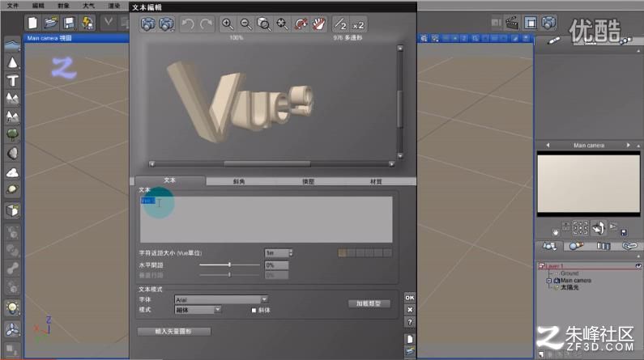Screen dimensions: 644x360
Task: Select the hand pan tool
Action: coord(318,24)
